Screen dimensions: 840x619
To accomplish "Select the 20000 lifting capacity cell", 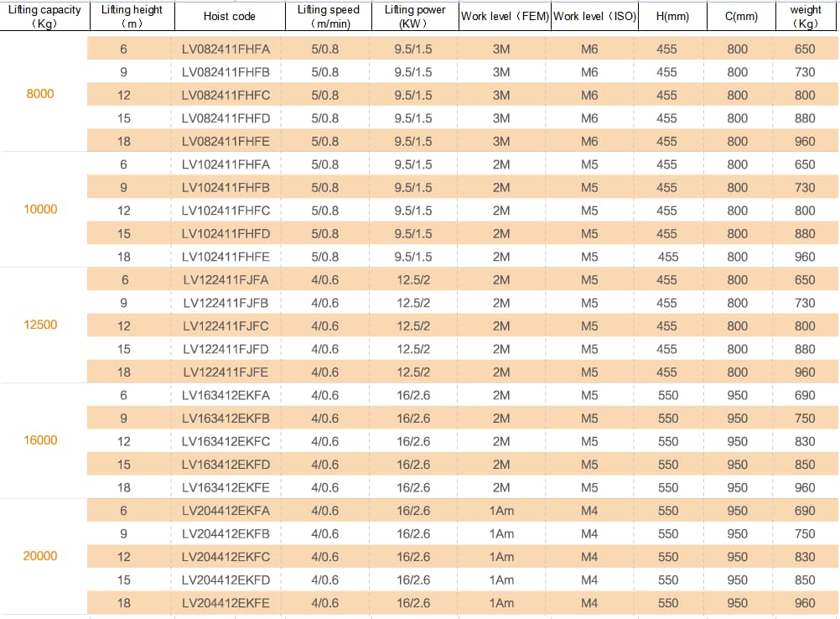I will click(40, 556).
